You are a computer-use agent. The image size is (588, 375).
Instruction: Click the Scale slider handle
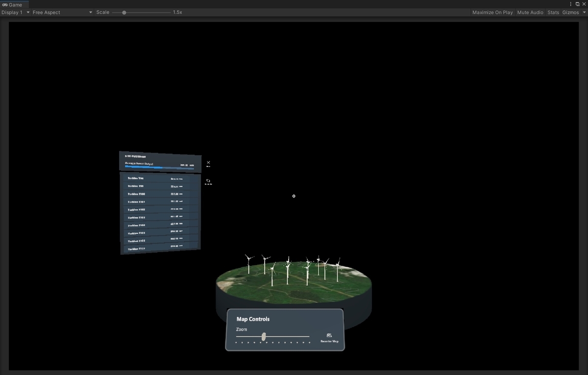tap(124, 12)
